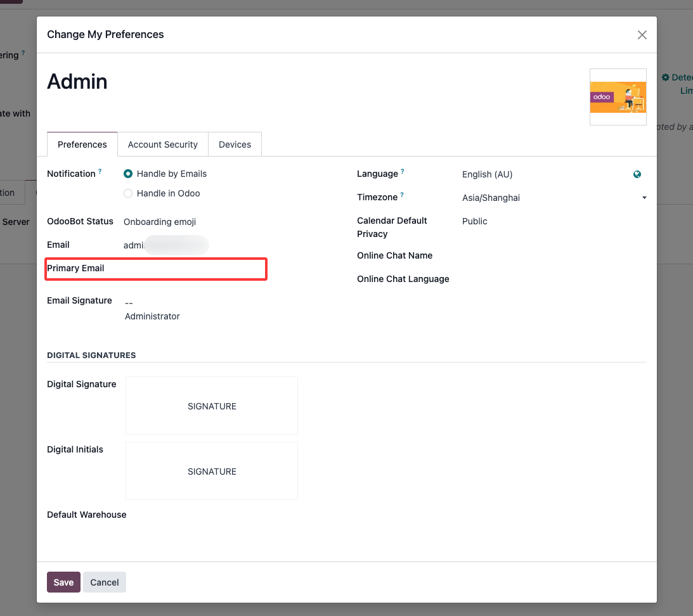Select Handle by Emails radio option
This screenshot has width=693, height=616.
coord(128,174)
